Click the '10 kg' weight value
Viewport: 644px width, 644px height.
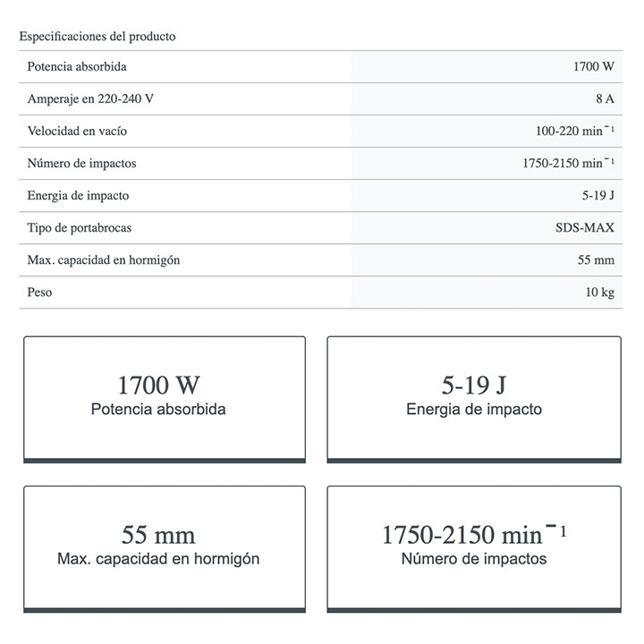[598, 292]
